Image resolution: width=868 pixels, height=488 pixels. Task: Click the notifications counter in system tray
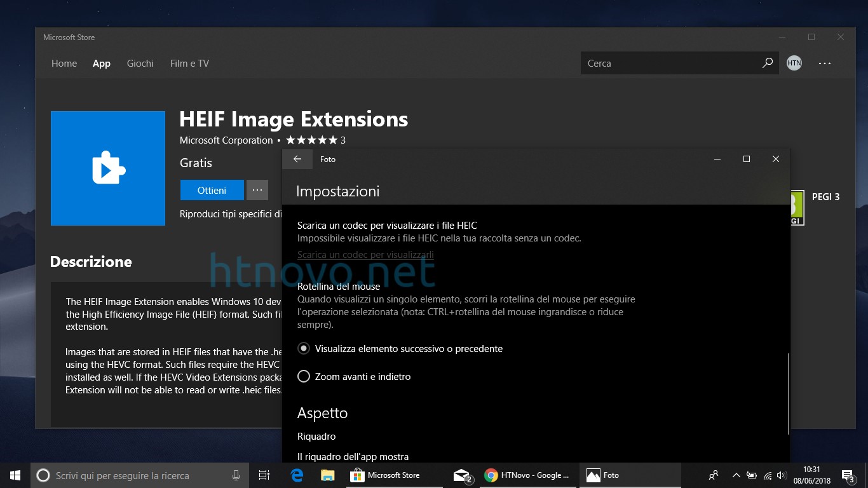848,475
